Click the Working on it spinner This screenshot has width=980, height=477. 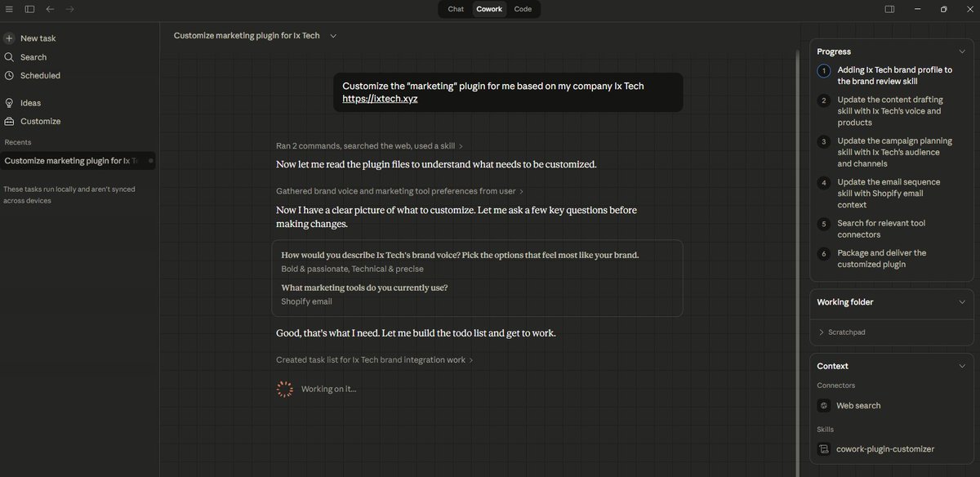click(284, 389)
